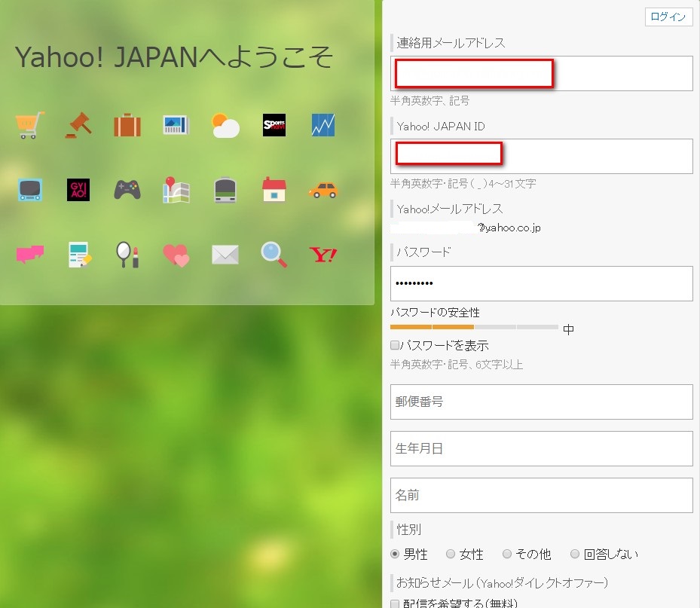Click the document with pencil icon

[x=79, y=255]
